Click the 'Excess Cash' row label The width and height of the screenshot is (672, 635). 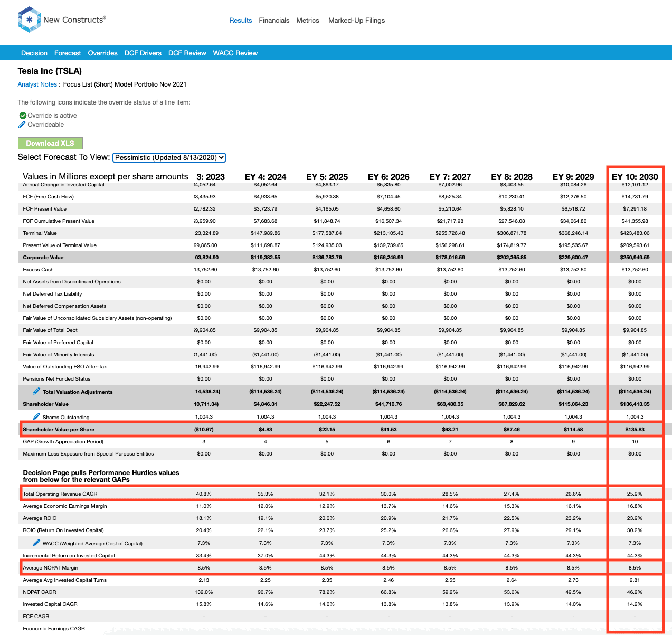click(x=39, y=270)
